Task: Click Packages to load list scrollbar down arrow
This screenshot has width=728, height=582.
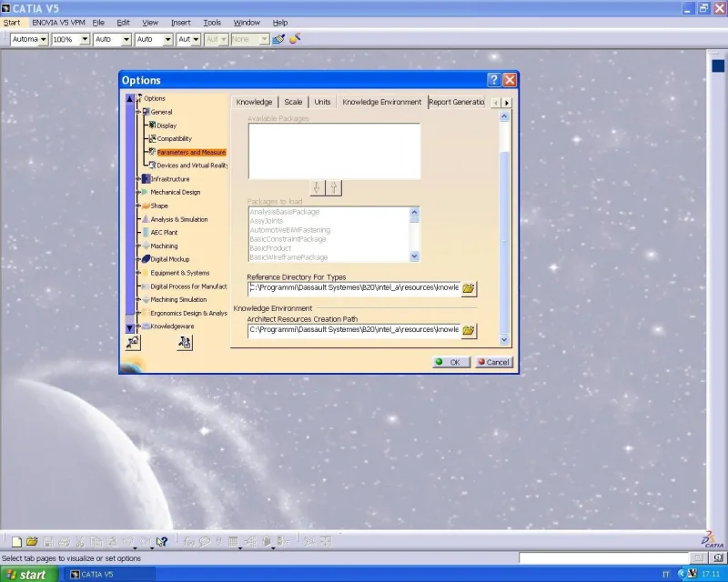Action: coord(414,256)
